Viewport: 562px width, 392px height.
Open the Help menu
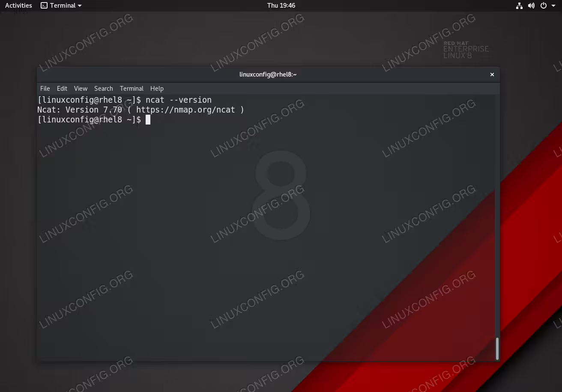157,89
